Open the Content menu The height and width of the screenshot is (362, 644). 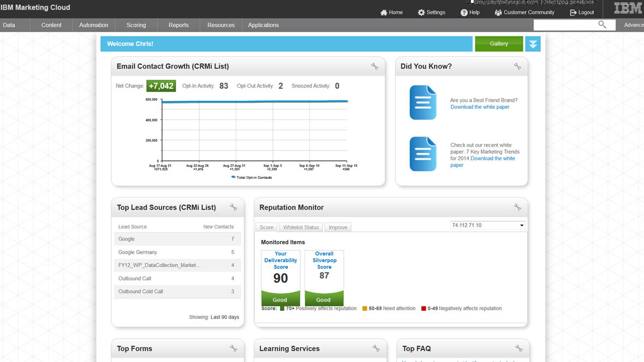click(x=51, y=25)
